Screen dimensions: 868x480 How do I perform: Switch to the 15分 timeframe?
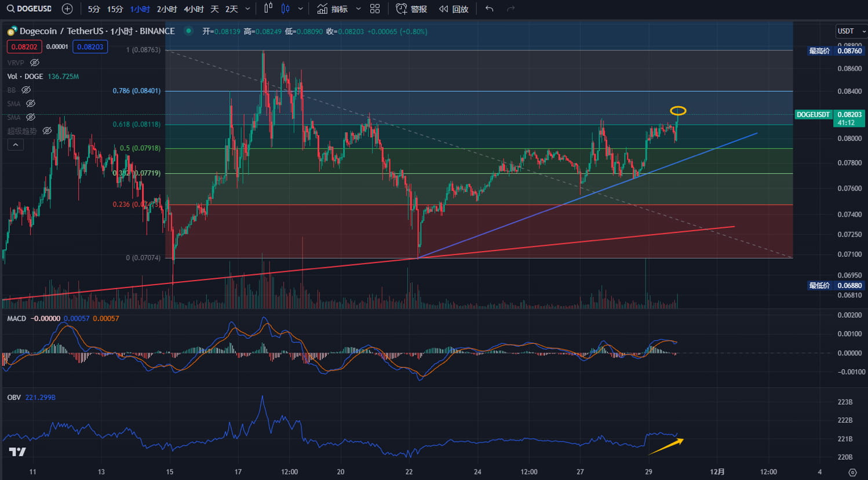(115, 9)
